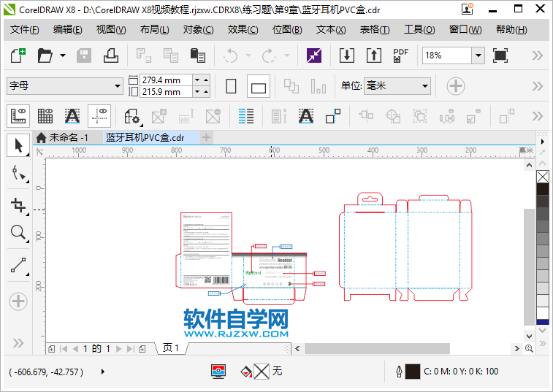Screen dimensions: 553x392
Task: Expand standard toolbar overflow chevron
Action: 537,55
